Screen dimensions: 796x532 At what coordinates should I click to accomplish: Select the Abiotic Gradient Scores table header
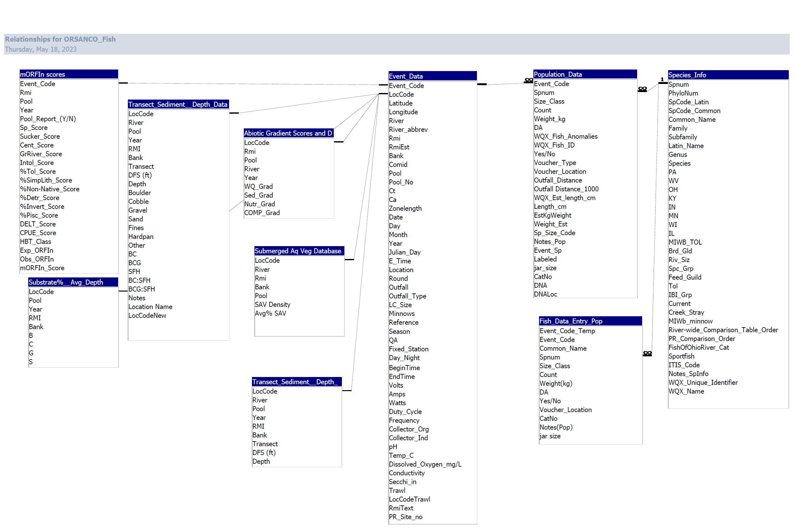point(288,133)
